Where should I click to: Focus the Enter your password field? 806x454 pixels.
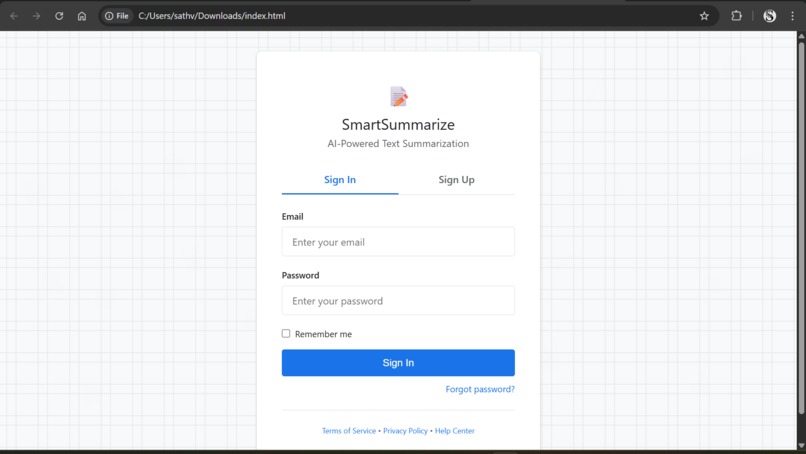click(x=398, y=300)
